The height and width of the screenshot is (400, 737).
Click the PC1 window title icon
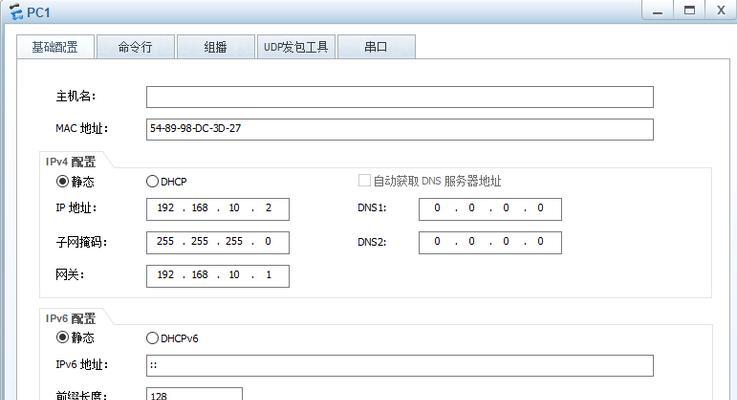[16, 12]
